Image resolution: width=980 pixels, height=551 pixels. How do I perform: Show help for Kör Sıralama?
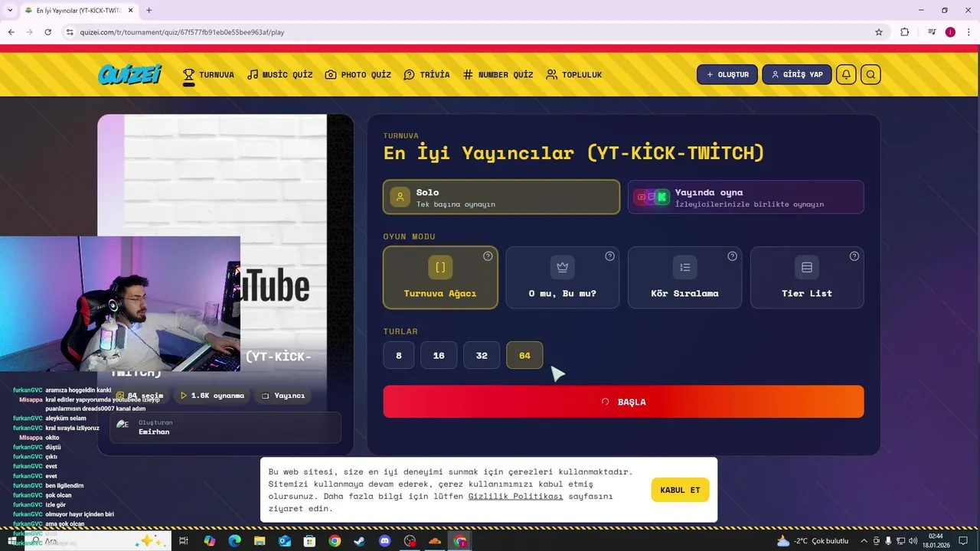(x=732, y=256)
